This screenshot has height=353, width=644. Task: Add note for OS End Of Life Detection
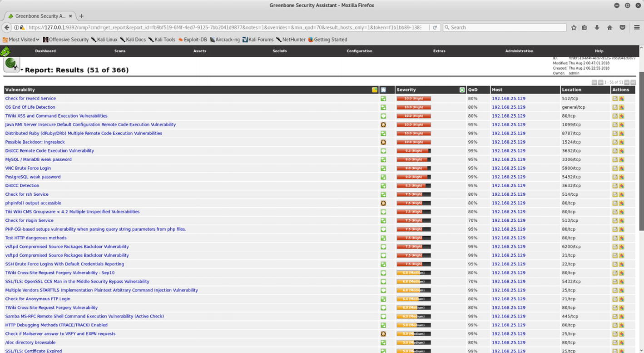(615, 107)
